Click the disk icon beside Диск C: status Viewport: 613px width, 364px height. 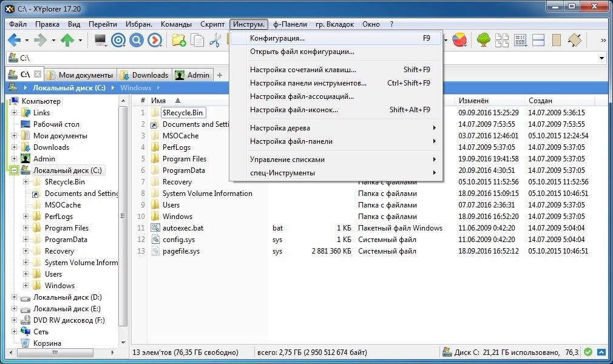(447, 352)
